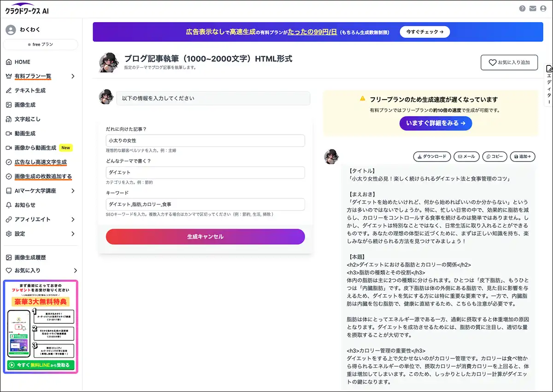Click the わくわく profile avatar icon
Viewport: 553px width, 392px height.
(11, 29)
